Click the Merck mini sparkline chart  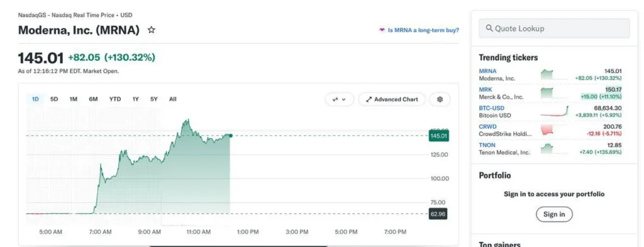pos(554,93)
